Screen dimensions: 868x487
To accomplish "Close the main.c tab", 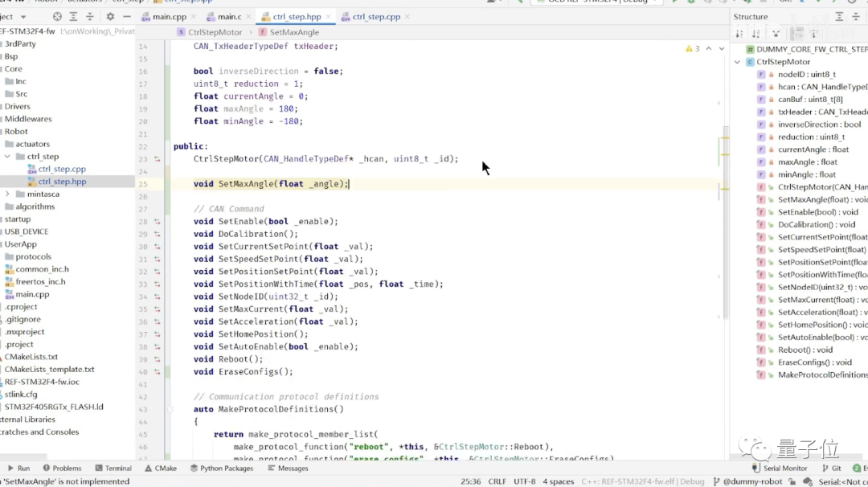I will (250, 17).
